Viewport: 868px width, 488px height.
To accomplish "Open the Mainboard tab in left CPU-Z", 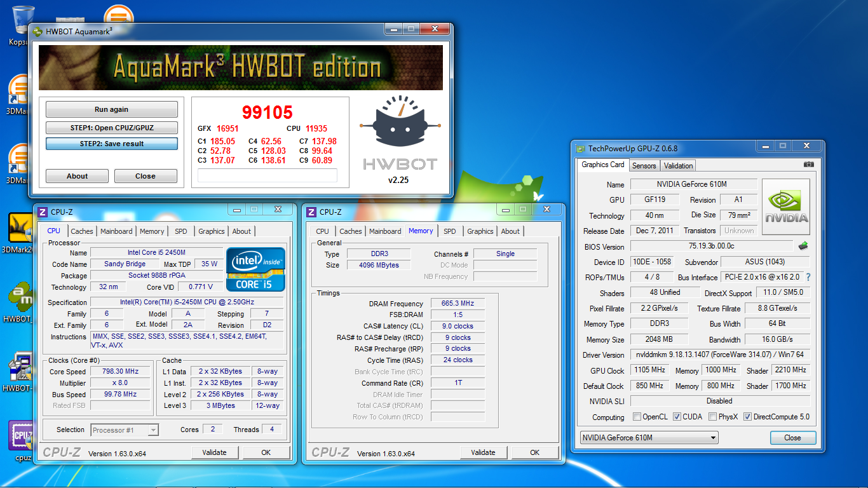I will click(116, 231).
